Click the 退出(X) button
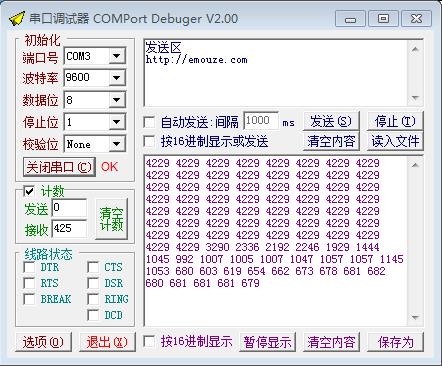This screenshot has height=366, width=442. click(x=107, y=342)
